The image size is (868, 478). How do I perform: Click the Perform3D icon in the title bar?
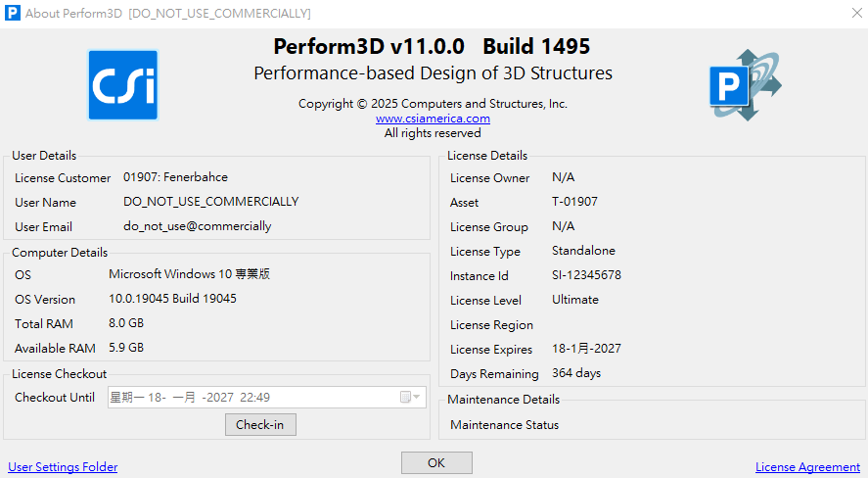[x=13, y=13]
